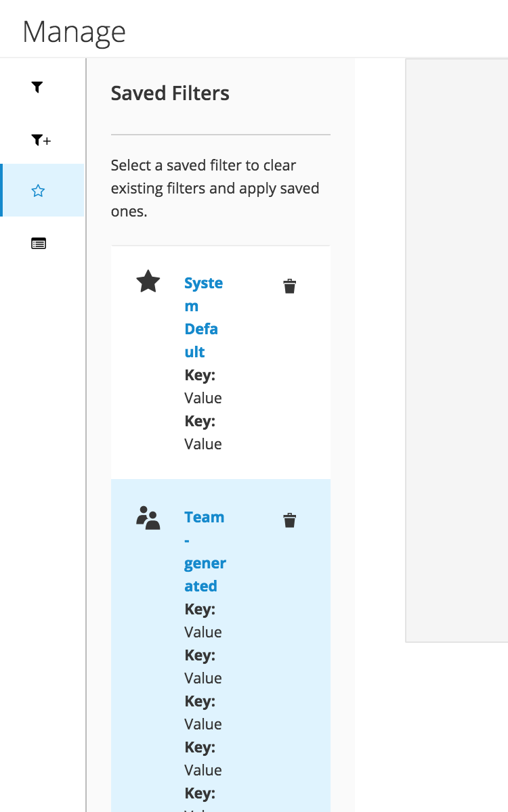Click the solid star beside System Default
Viewport: 508px width, 812px height.
[x=148, y=281]
